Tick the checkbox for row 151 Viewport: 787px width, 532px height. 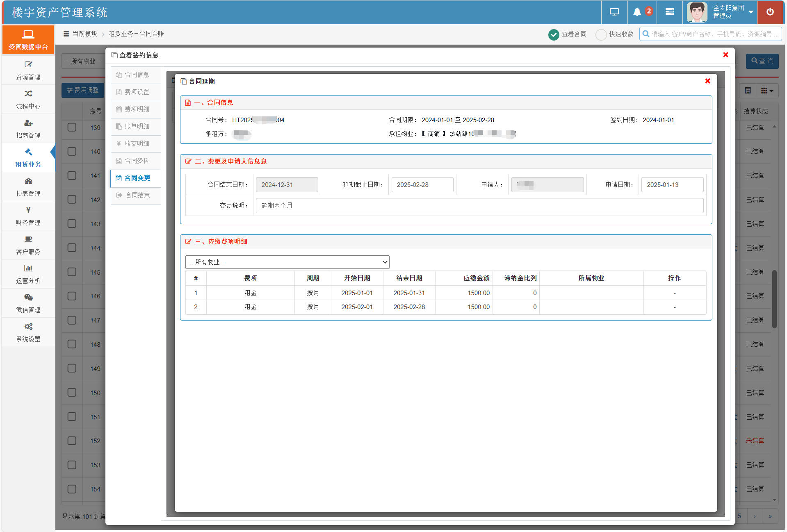click(72, 416)
